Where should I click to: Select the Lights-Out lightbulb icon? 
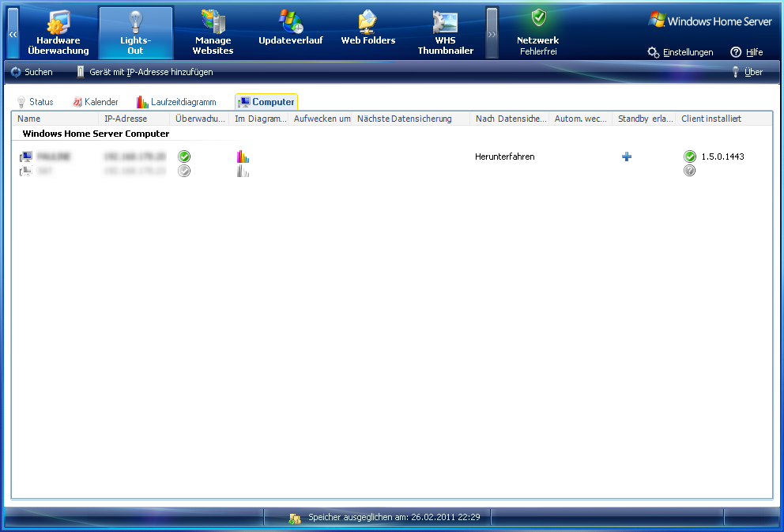pos(135,23)
